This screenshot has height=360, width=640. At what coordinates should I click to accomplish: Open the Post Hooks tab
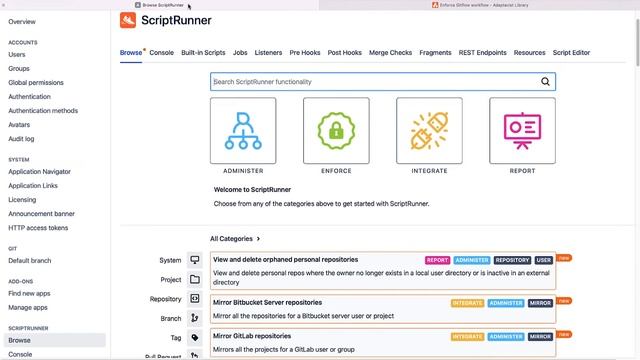tap(344, 53)
